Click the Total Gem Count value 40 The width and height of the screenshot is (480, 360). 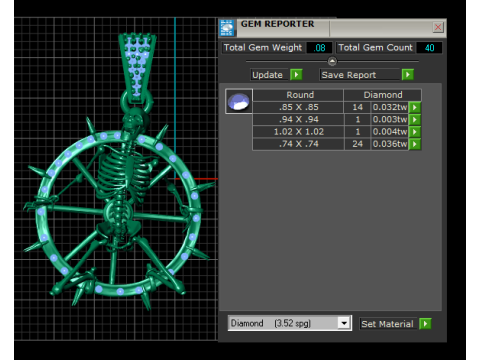pyautogui.click(x=429, y=48)
